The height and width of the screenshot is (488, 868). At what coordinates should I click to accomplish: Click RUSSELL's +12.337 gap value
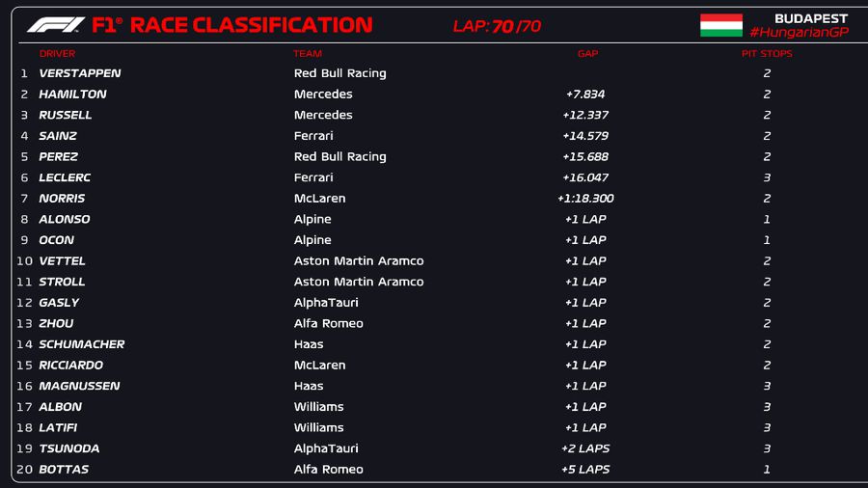coord(585,115)
